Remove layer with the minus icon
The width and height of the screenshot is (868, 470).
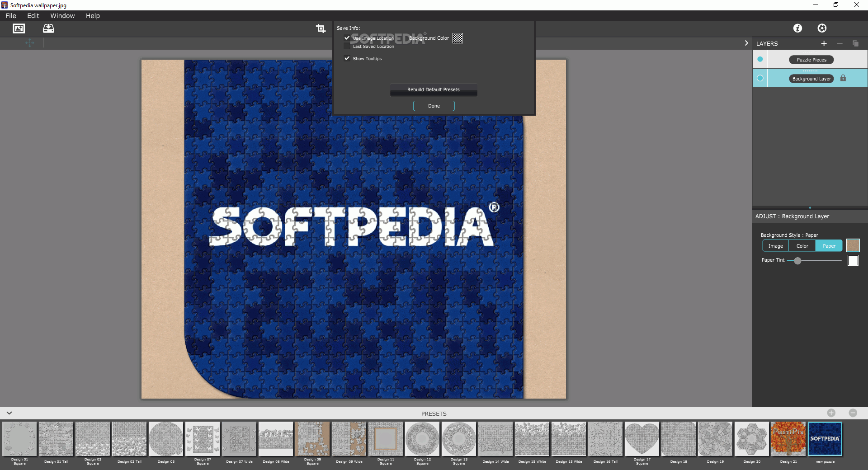(840, 43)
